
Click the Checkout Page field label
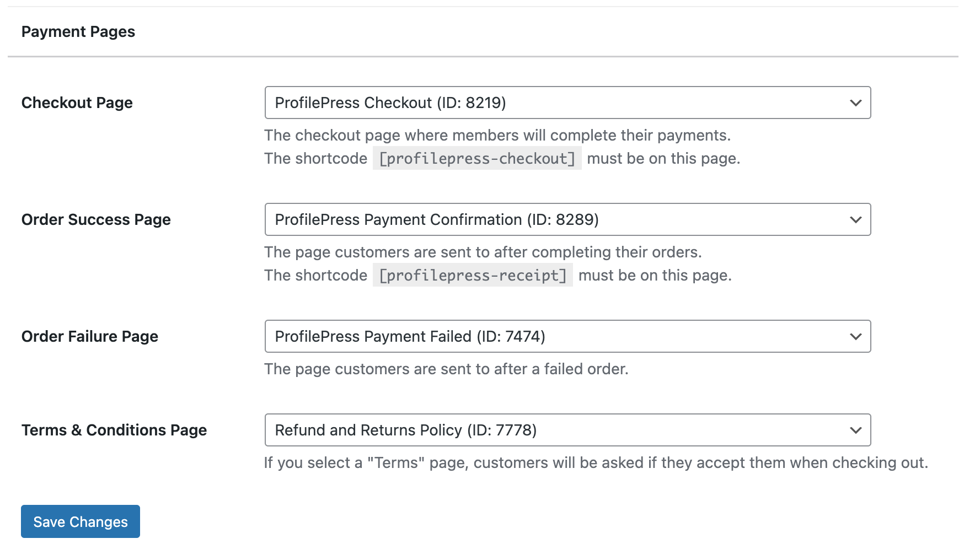[x=77, y=103]
